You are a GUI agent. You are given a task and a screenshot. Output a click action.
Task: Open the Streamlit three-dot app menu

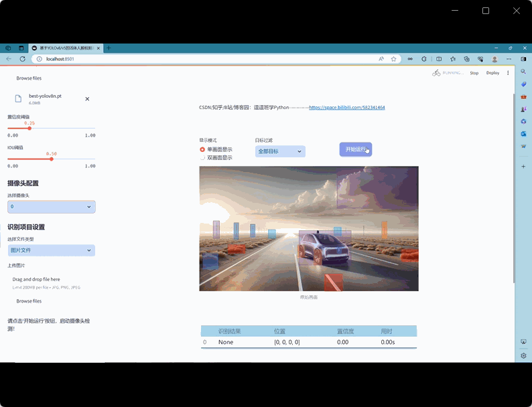pos(508,73)
